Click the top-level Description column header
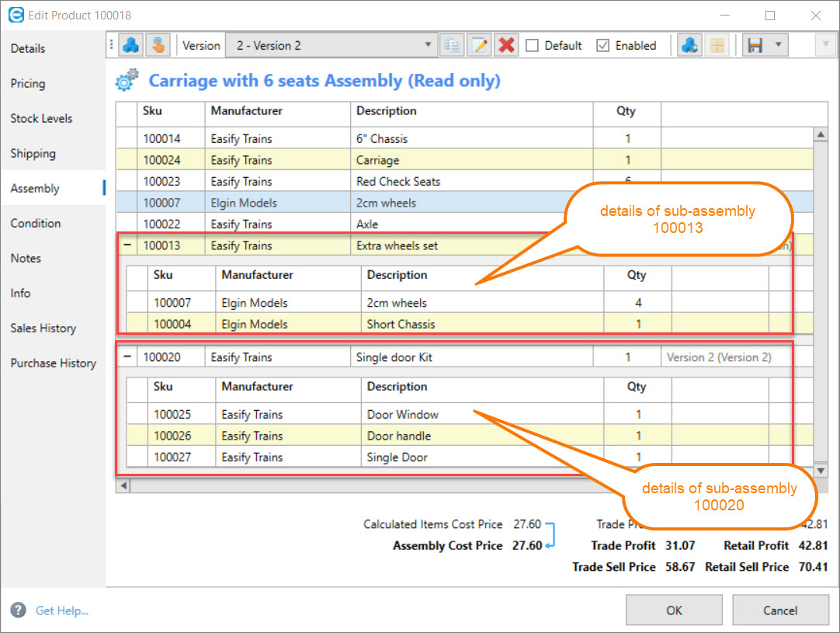 click(x=472, y=114)
